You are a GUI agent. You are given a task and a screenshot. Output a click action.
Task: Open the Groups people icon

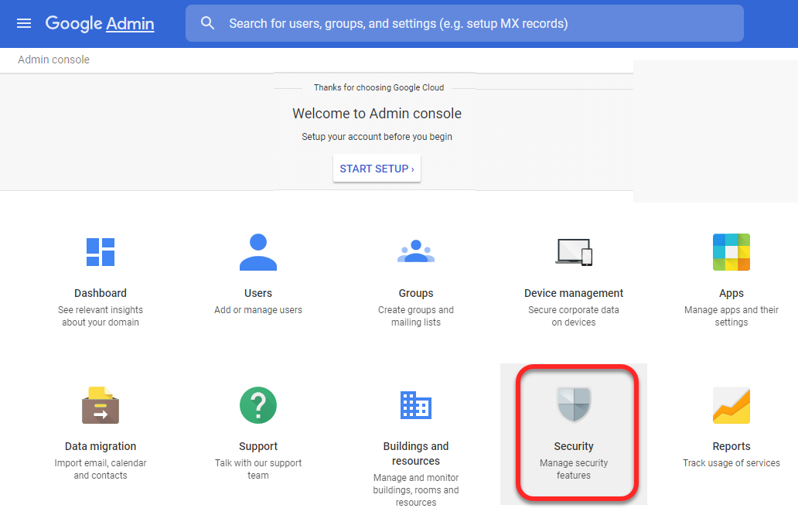tap(416, 251)
